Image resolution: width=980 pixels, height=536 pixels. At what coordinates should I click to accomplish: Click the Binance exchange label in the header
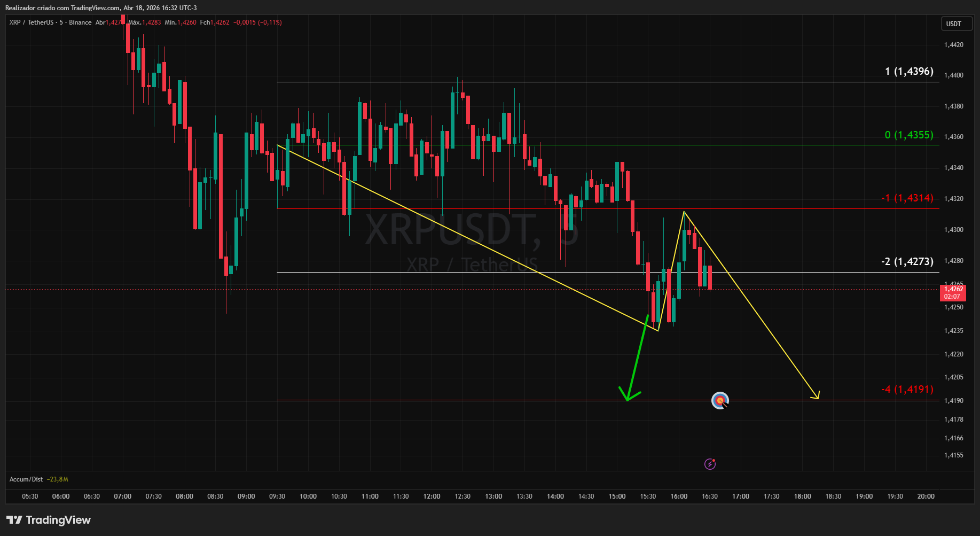[x=80, y=22]
